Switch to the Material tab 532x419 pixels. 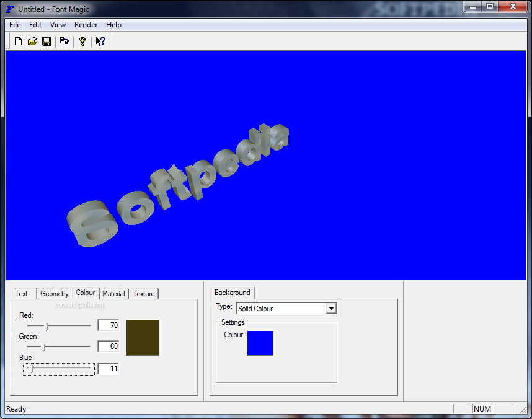[x=113, y=294]
